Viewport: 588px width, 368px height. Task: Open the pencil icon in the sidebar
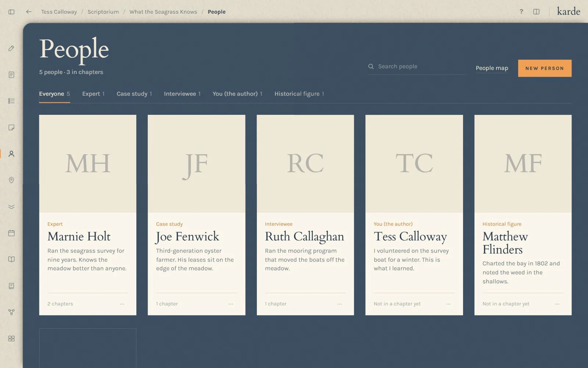click(x=11, y=48)
